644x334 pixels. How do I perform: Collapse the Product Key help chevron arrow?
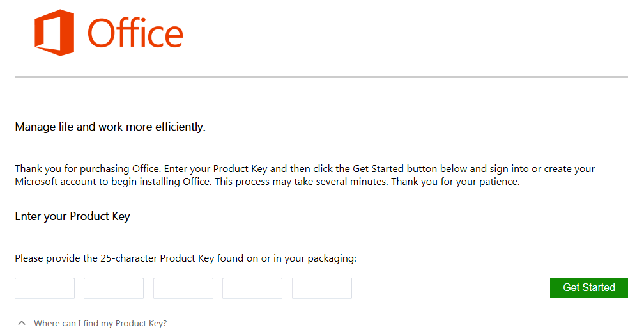tap(22, 323)
